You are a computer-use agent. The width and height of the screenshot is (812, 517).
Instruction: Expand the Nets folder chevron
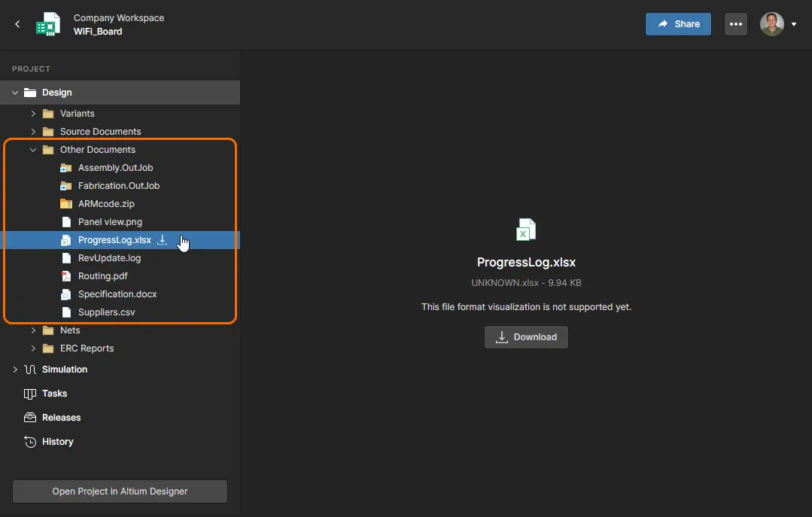point(33,330)
